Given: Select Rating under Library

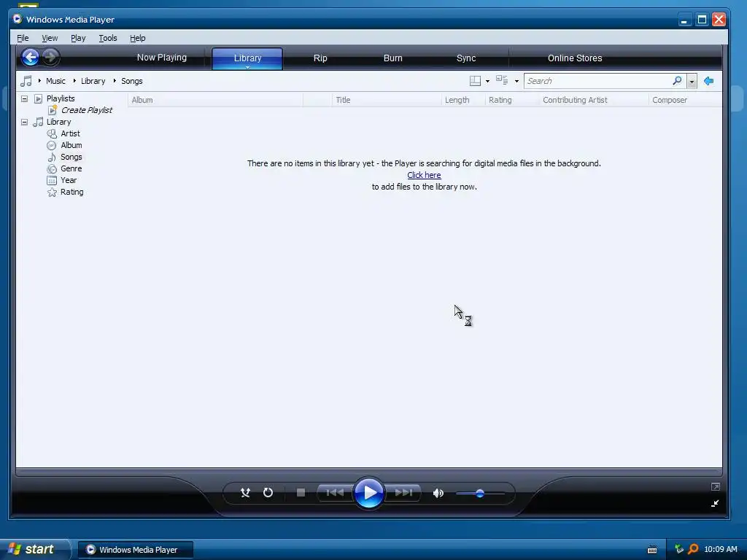Looking at the screenshot, I should click(x=72, y=192).
